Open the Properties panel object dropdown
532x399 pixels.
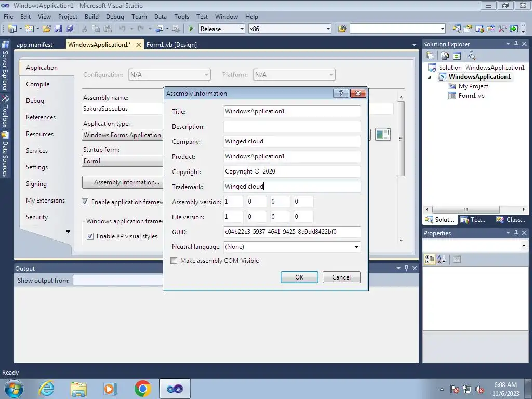[524, 246]
